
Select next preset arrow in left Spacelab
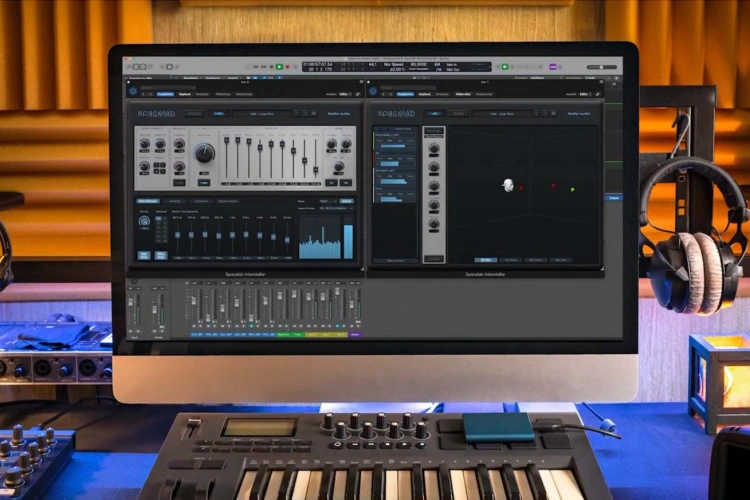305,113
